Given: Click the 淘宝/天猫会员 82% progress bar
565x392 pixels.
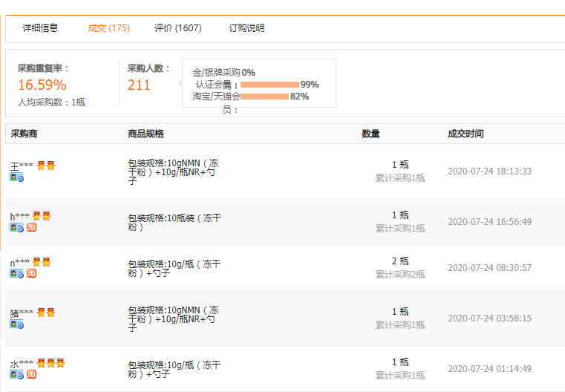Looking at the screenshot, I should 264,97.
